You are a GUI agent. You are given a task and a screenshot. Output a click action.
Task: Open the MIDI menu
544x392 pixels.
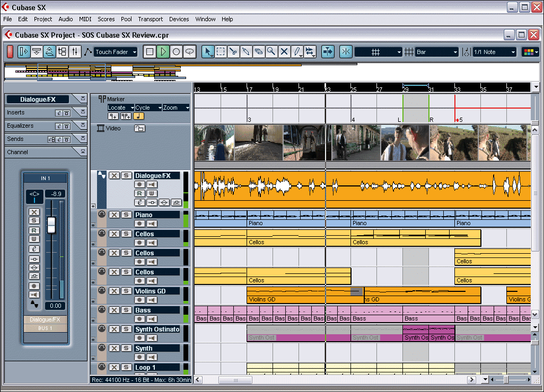coord(85,19)
